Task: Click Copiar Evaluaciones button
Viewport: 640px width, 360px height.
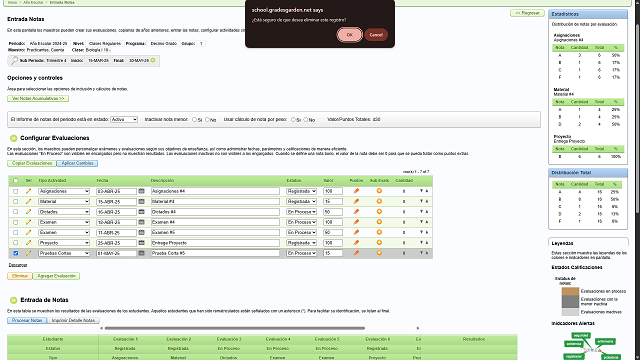Action: (x=31, y=163)
